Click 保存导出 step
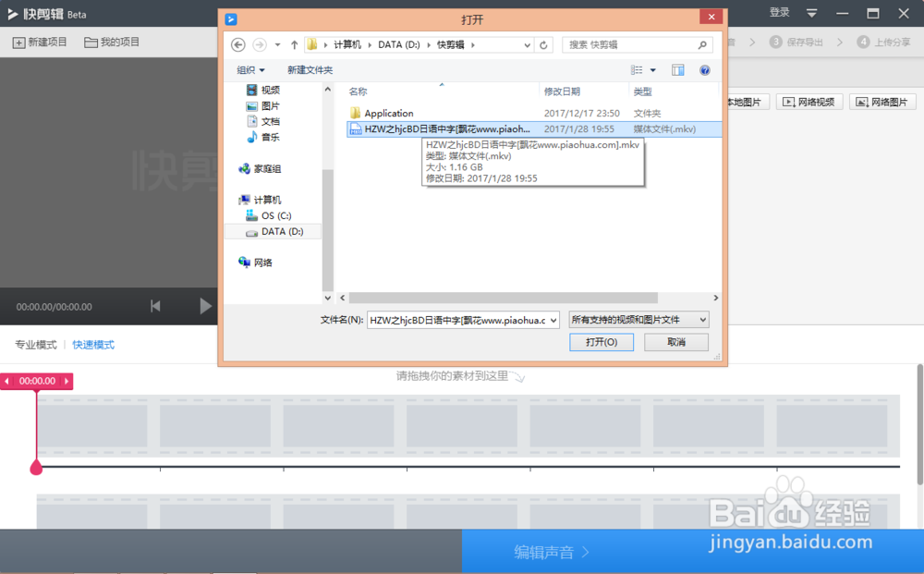 coord(796,42)
